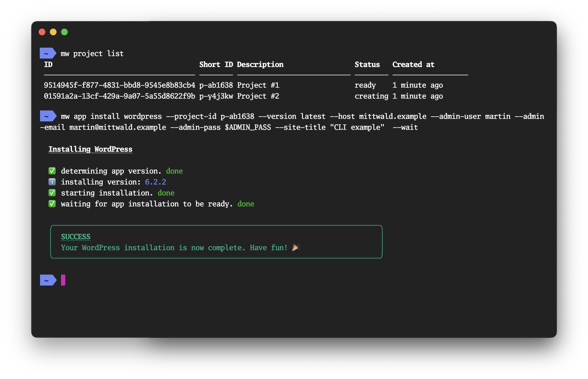Viewport: 588px width, 379px height.
Task: Click the red close window button
Action: 42,32
